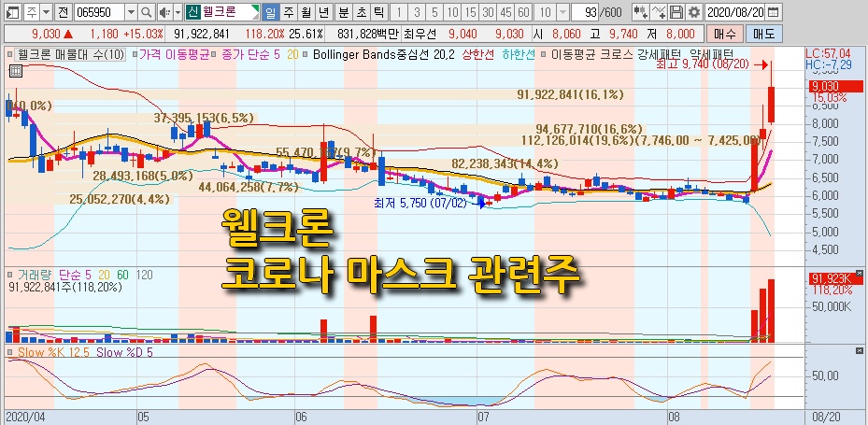The width and height of the screenshot is (868, 425).
Task: Click the 가격 이동평균 indicator label
Action: point(175,55)
